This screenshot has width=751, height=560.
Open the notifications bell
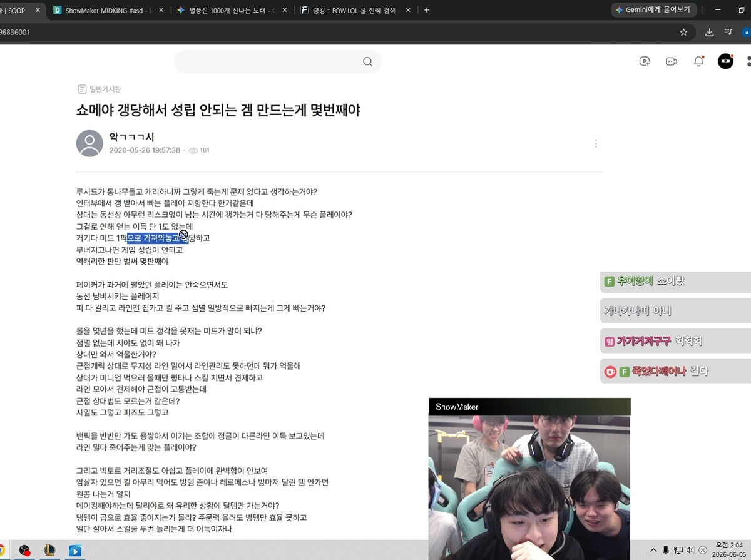(698, 61)
